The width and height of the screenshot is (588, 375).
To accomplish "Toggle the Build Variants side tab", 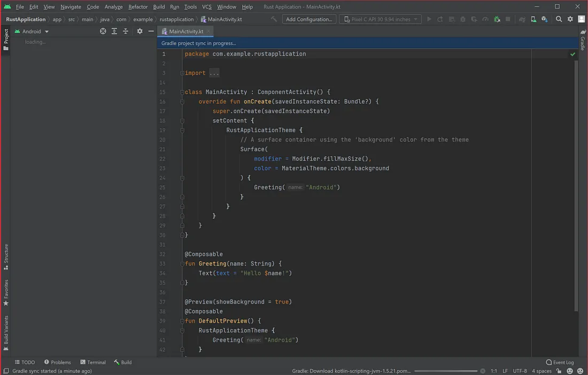I will pyautogui.click(x=6, y=333).
